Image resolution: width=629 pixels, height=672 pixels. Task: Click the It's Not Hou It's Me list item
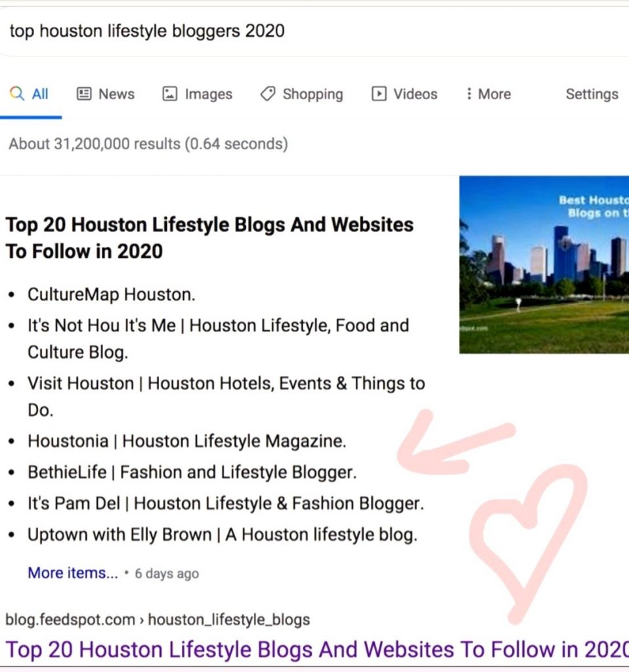[218, 339]
